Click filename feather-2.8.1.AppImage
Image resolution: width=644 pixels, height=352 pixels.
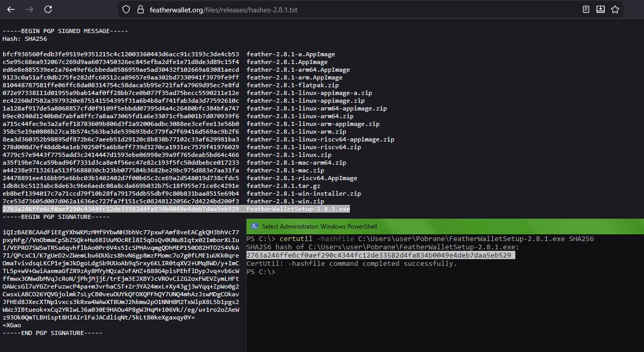tap(287, 62)
